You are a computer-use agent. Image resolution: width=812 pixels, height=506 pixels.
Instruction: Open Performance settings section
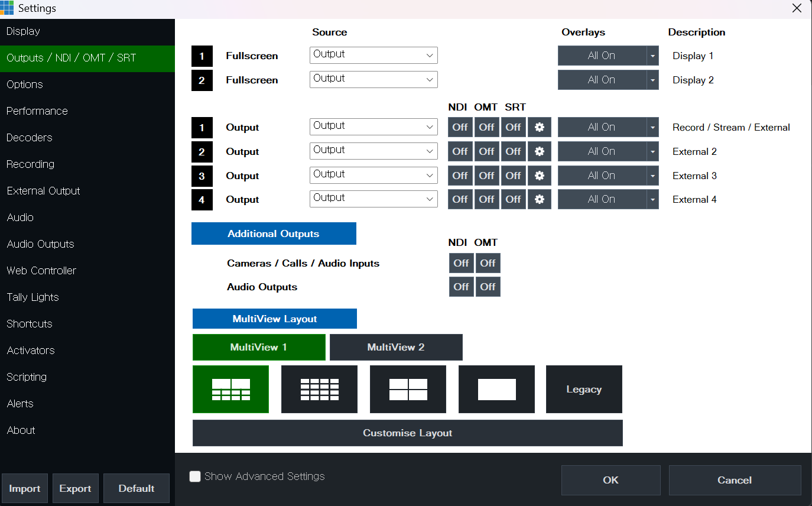point(87,111)
